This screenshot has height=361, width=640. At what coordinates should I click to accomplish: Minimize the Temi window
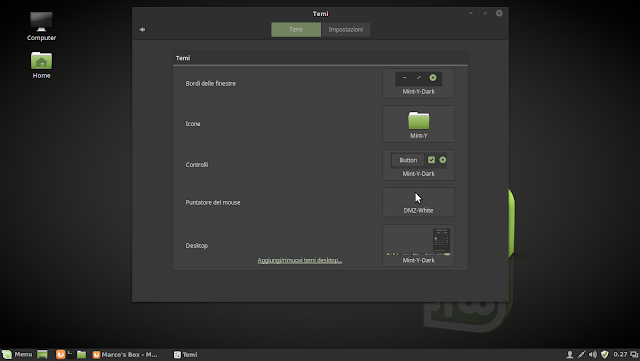(x=471, y=13)
